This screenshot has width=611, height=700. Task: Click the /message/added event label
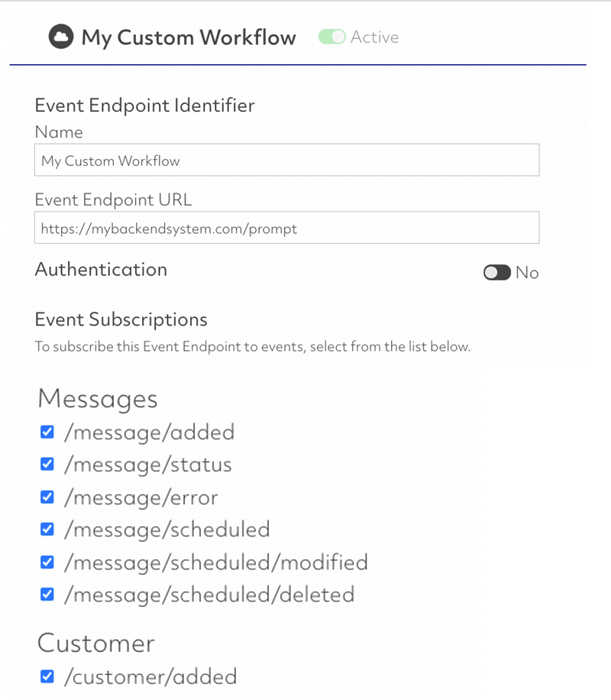pyautogui.click(x=148, y=432)
